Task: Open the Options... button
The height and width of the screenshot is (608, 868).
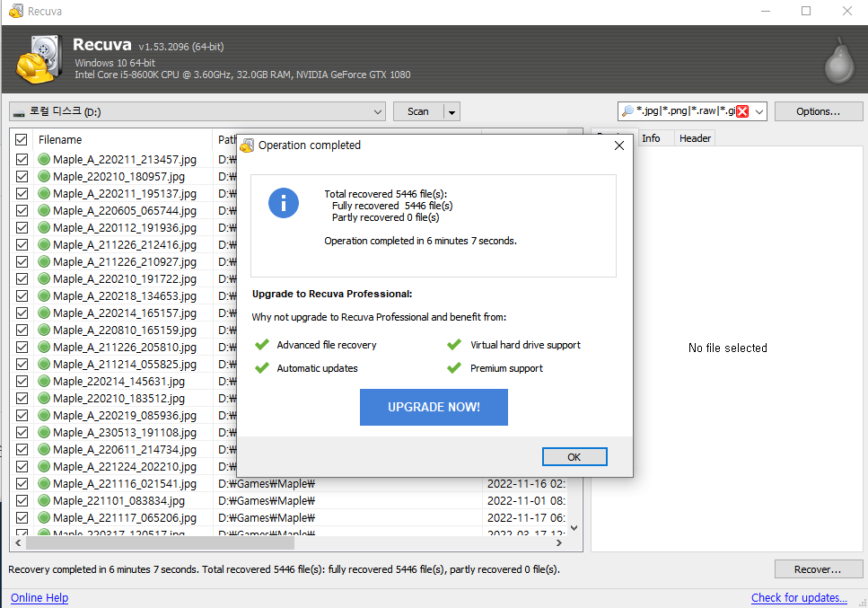Action: tap(818, 111)
